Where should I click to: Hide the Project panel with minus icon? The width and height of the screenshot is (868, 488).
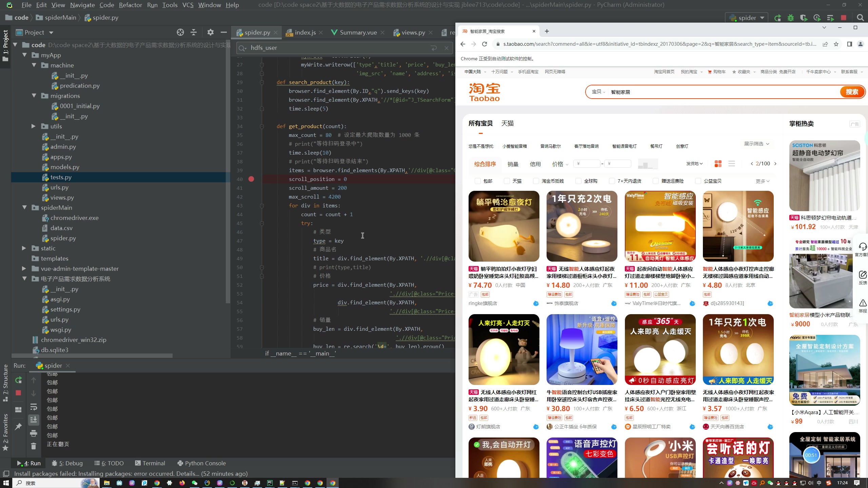coord(224,33)
